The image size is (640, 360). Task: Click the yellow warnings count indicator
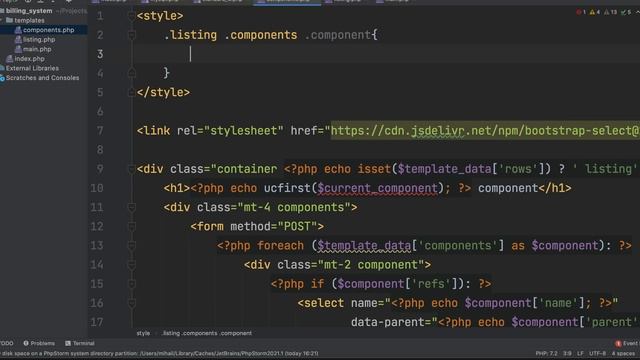595,12
